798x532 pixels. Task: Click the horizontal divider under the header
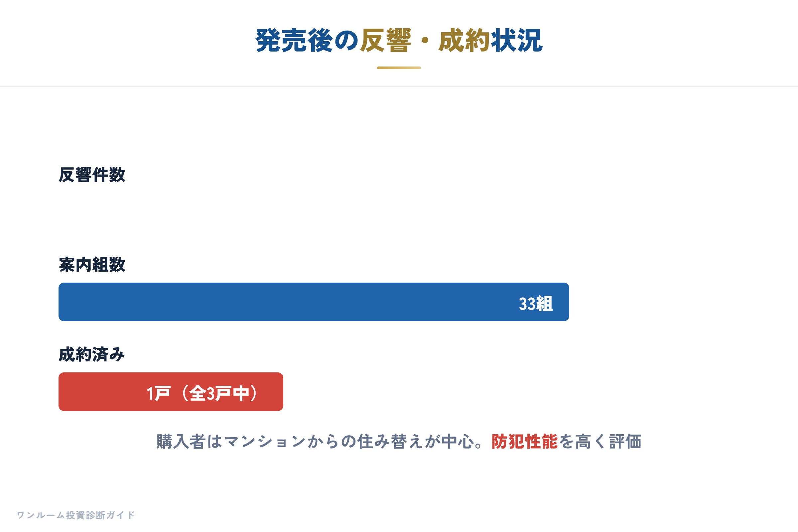399,87
